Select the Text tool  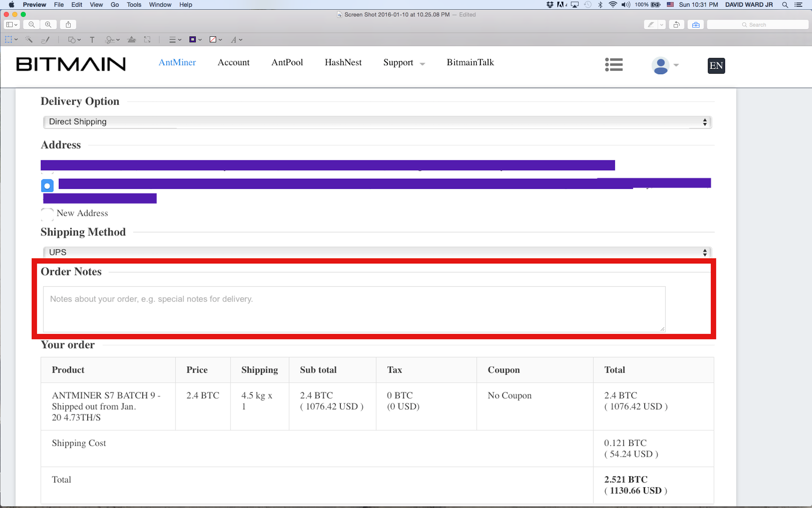coord(92,40)
